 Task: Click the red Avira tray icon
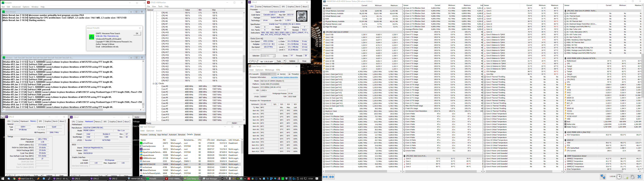click(249, 178)
